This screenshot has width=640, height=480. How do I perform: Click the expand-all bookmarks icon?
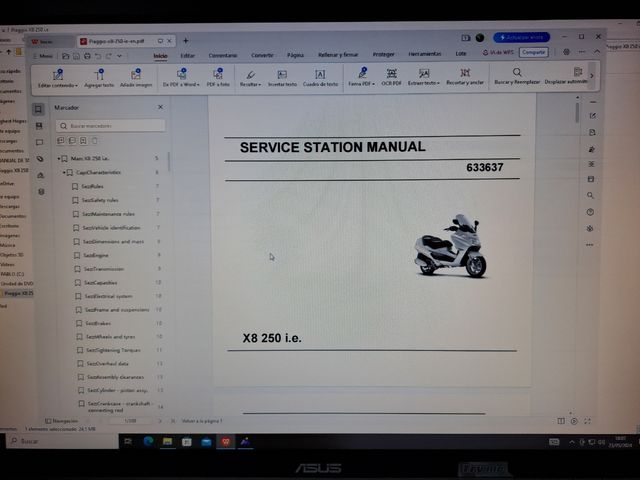click(x=61, y=141)
